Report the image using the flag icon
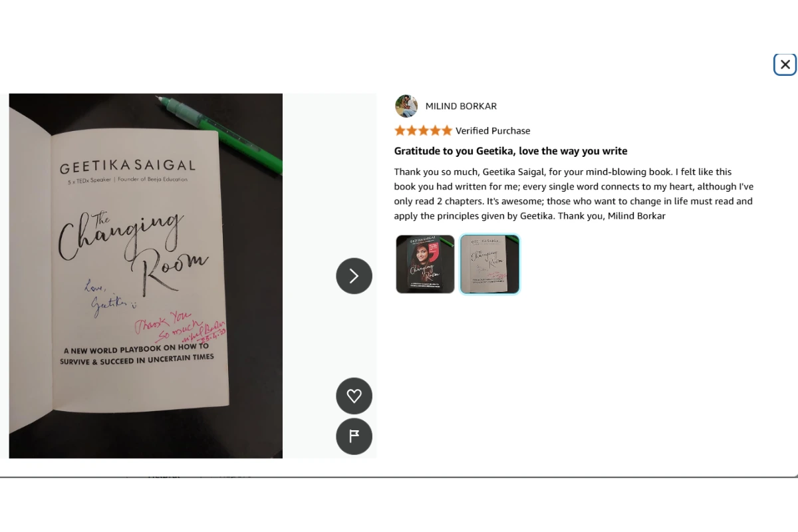The width and height of the screenshot is (798, 532). coord(354,437)
